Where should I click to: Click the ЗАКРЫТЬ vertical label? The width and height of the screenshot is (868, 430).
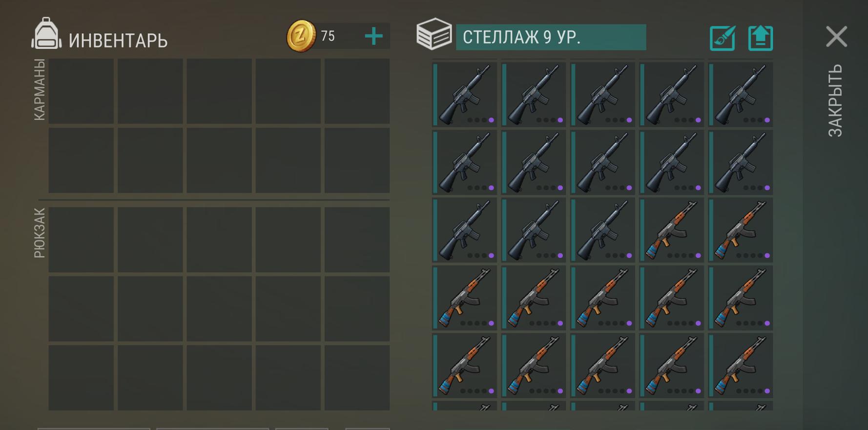(835, 101)
